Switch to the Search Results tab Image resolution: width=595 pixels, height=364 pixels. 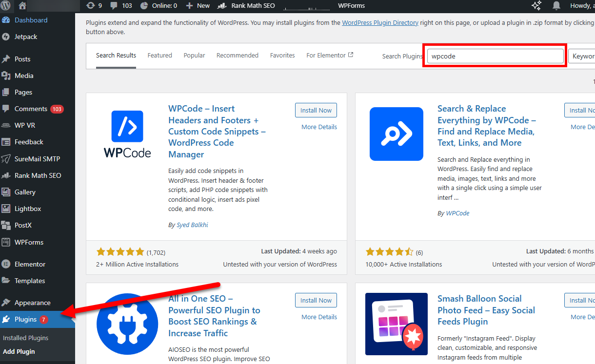116,56
